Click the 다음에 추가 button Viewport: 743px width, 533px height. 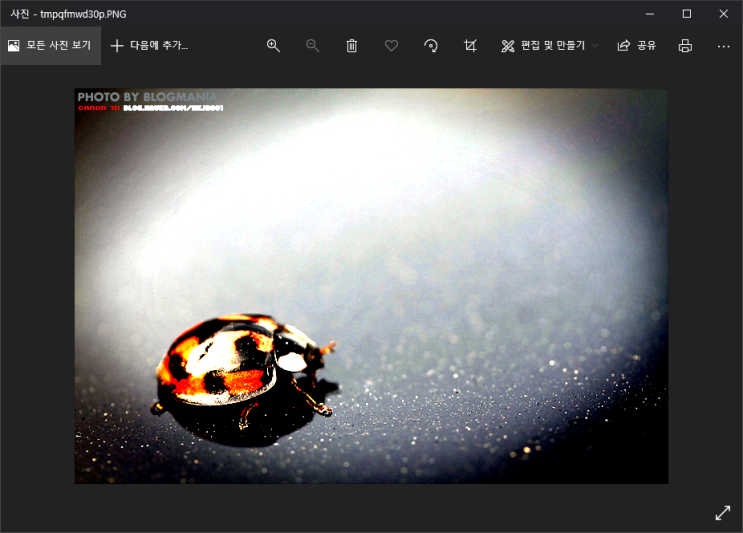point(149,45)
